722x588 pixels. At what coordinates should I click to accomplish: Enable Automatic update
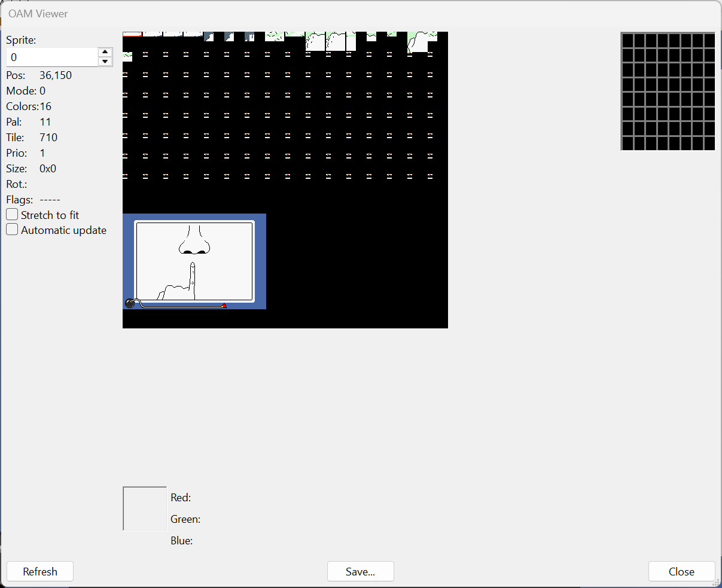pos(11,229)
